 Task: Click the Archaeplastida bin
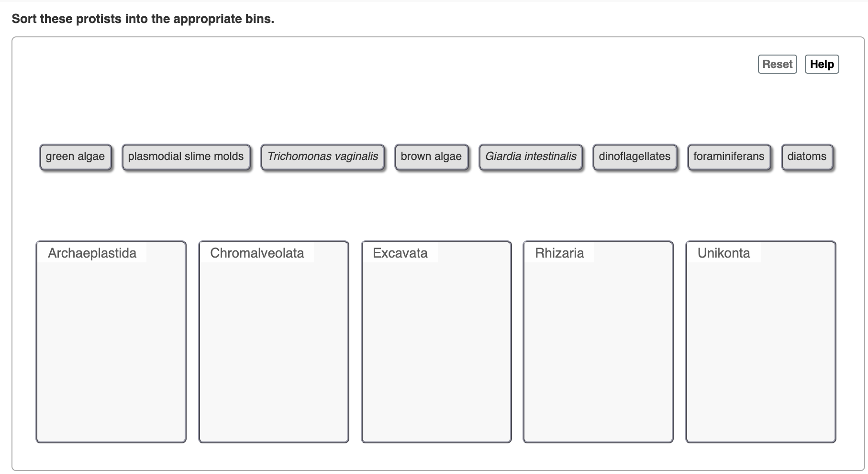(111, 340)
